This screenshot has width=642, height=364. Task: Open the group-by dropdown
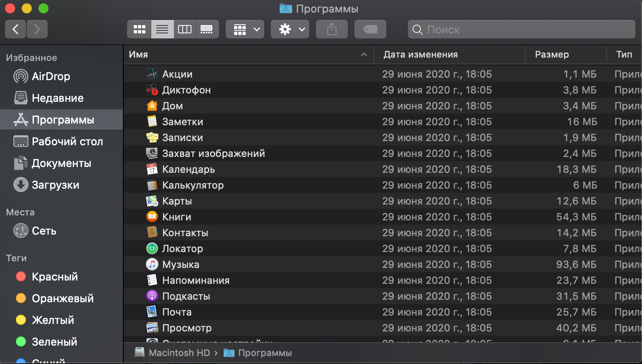pos(245,29)
